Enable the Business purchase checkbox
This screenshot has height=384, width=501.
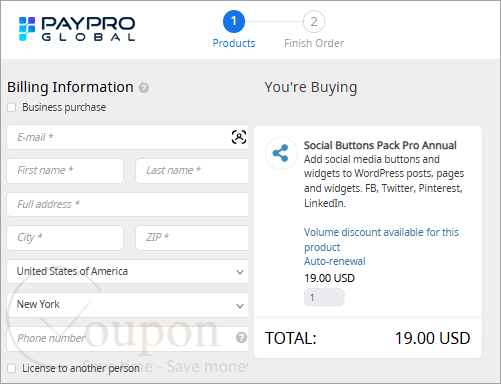(x=12, y=107)
